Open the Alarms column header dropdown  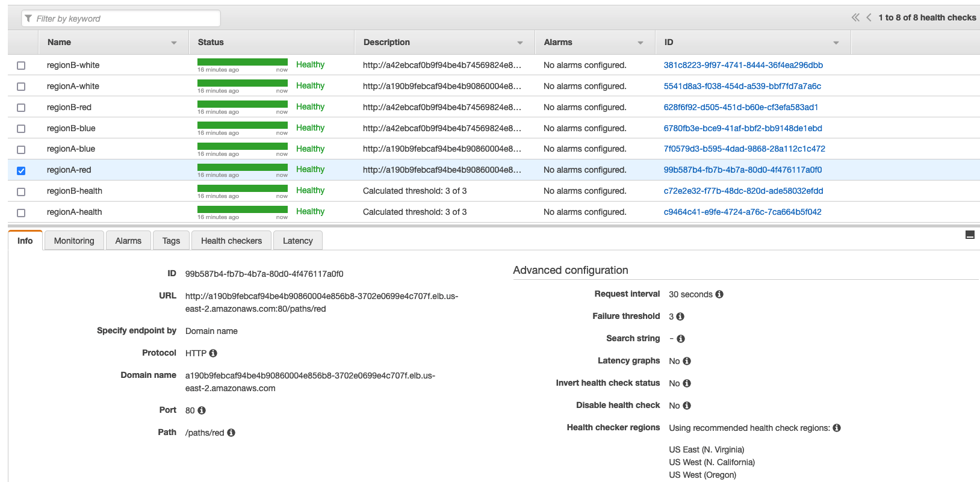click(640, 43)
